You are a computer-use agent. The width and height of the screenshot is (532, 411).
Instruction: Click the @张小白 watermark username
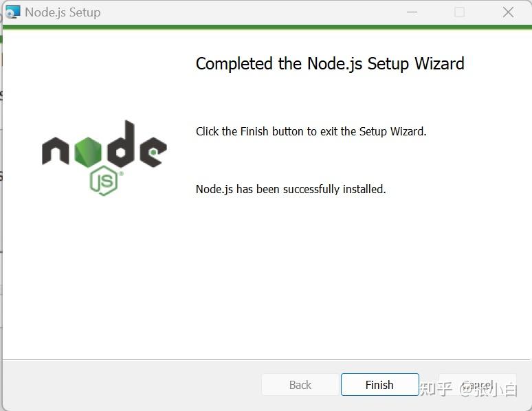488,389
